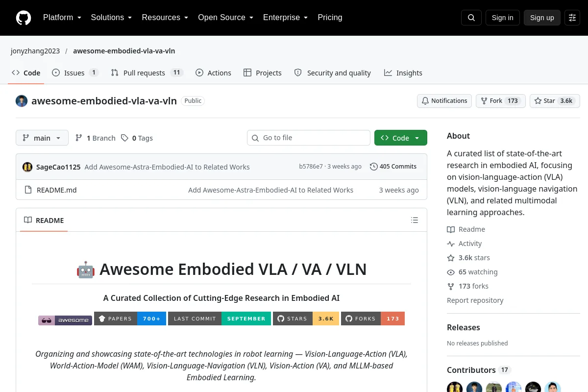Viewport: 588px width, 392px height.
Task: Click the repository owner avatar beside title
Action: (x=22, y=101)
